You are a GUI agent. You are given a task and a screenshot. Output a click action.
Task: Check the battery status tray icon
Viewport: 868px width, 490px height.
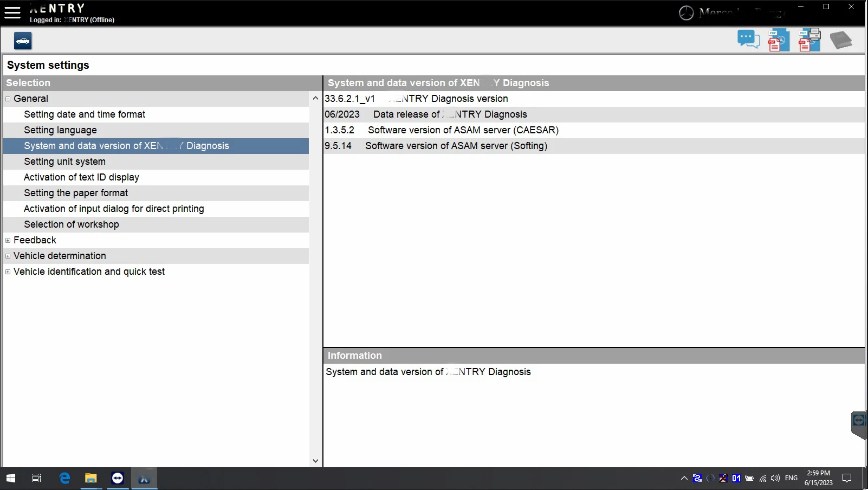pos(749,478)
